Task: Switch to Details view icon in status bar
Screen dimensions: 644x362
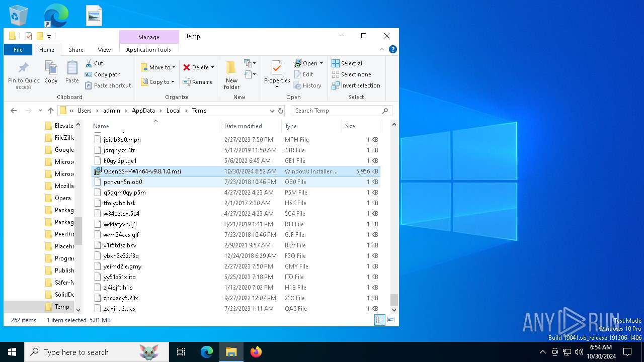Action: point(380,320)
